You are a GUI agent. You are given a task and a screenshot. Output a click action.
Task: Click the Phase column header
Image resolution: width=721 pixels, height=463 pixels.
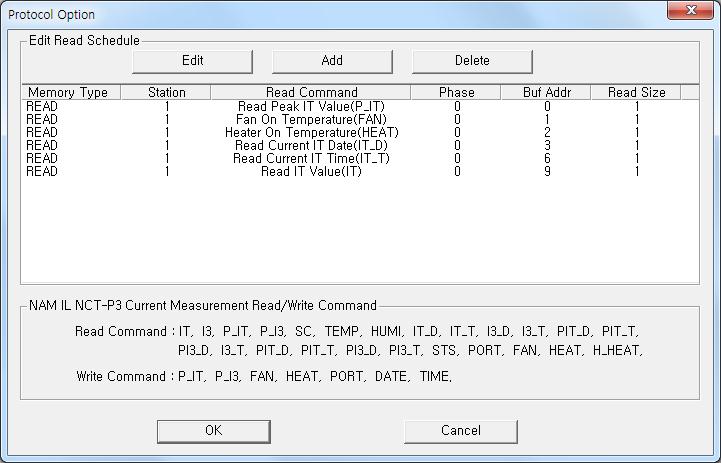coord(457,92)
